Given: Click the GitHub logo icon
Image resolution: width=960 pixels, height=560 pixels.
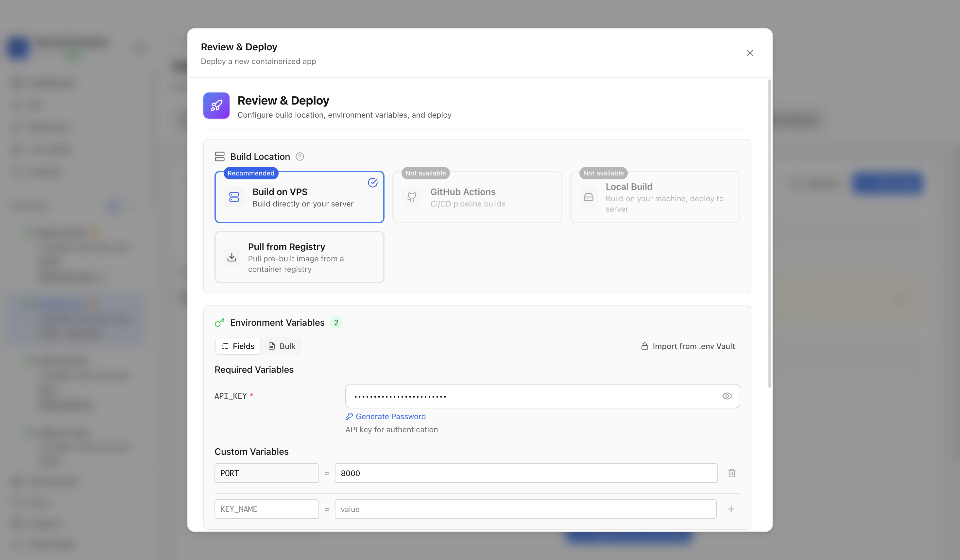Looking at the screenshot, I should 412,197.
